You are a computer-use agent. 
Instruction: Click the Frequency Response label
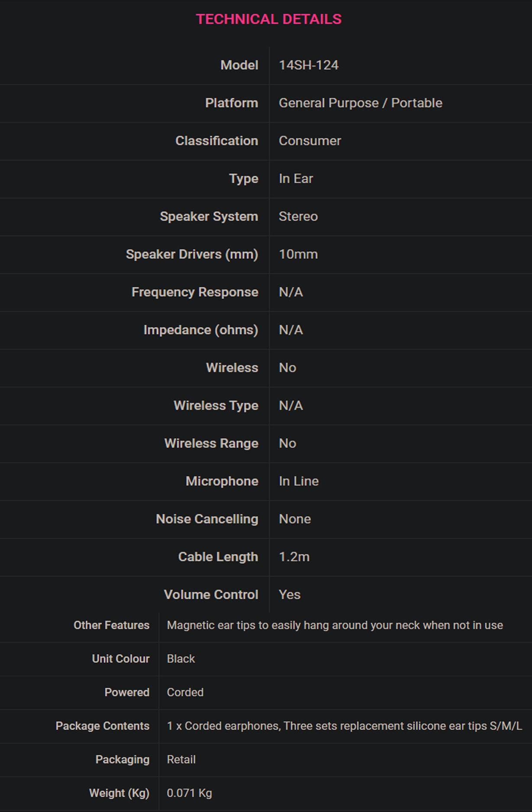coord(195,292)
